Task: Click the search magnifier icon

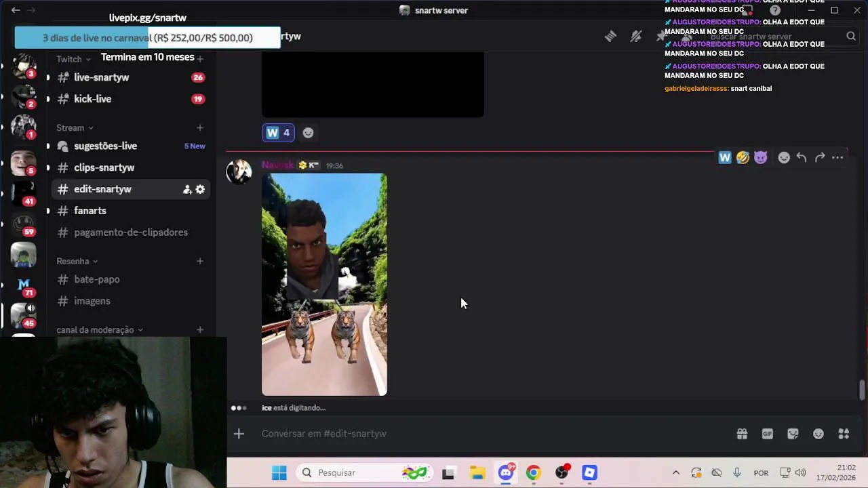Action: pyautogui.click(x=851, y=37)
